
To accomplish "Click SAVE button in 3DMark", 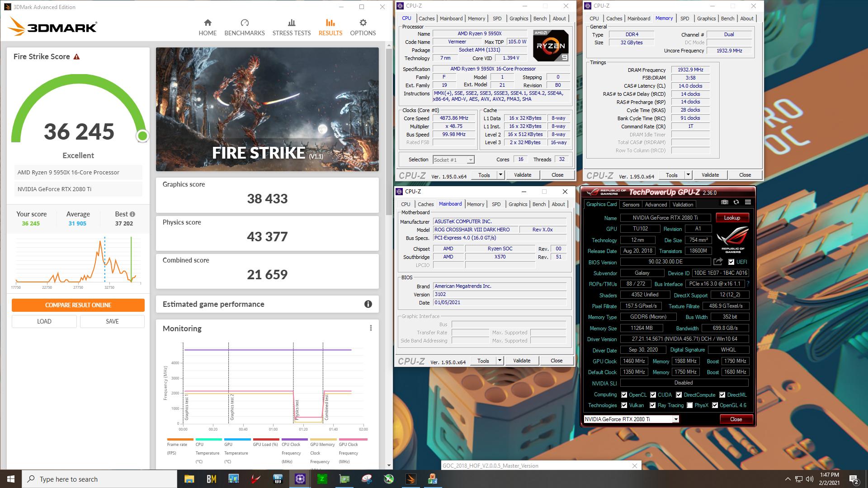I will 112,321.
